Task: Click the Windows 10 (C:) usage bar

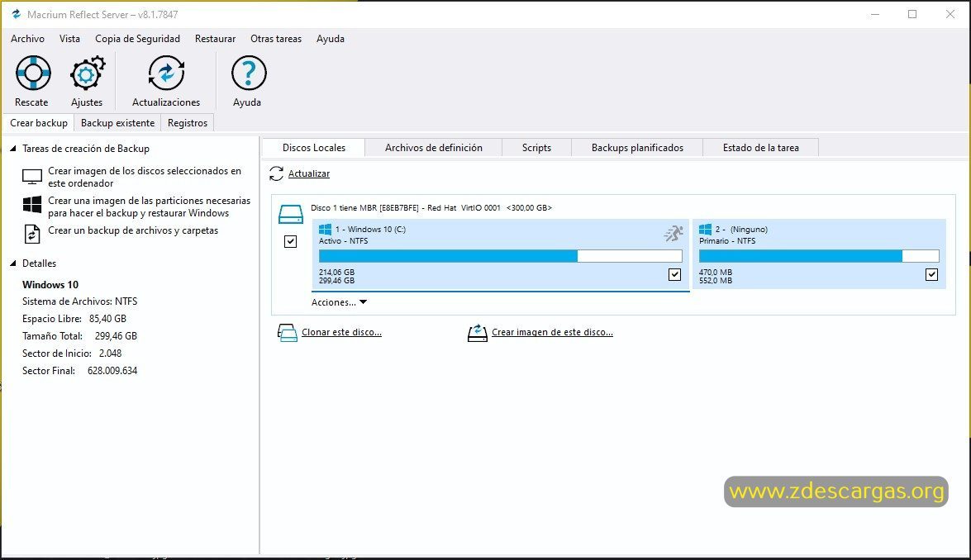Action: tap(500, 256)
